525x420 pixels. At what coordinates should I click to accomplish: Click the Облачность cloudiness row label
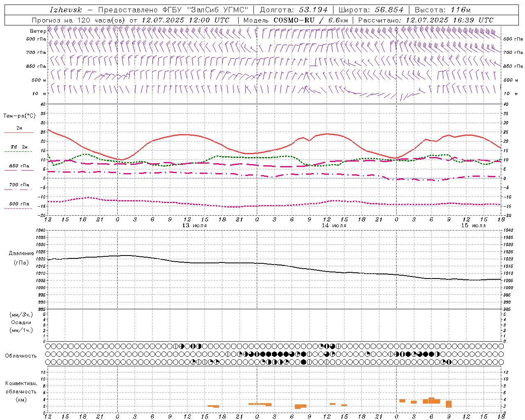(x=21, y=356)
